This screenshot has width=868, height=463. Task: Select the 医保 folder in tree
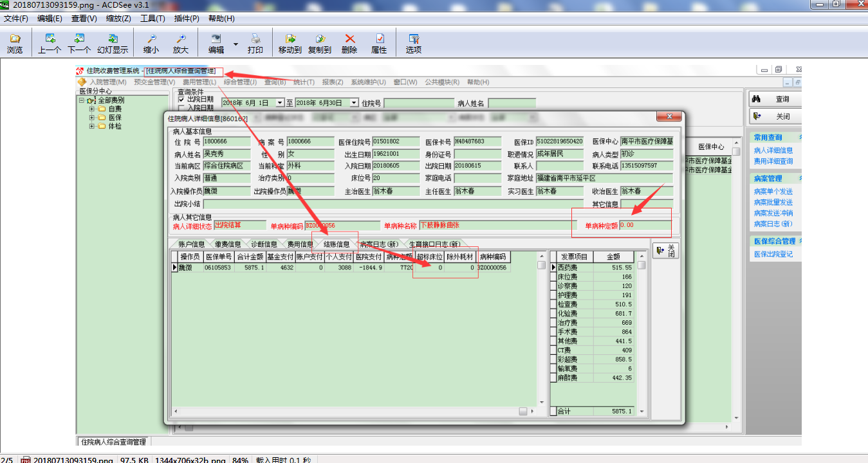[115, 118]
